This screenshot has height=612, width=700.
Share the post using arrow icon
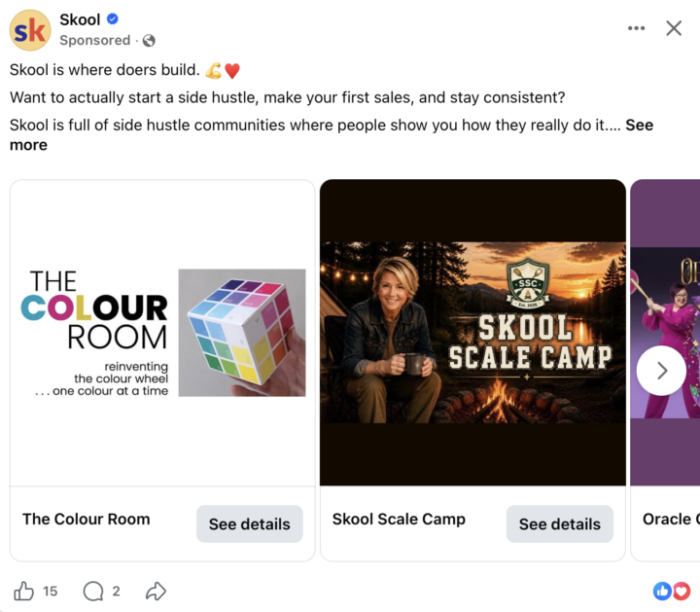pos(156,591)
